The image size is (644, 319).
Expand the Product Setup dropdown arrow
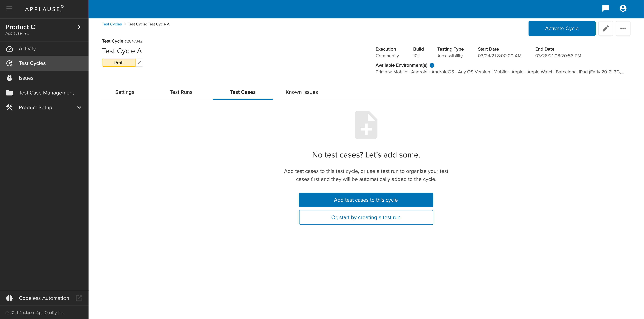point(79,108)
